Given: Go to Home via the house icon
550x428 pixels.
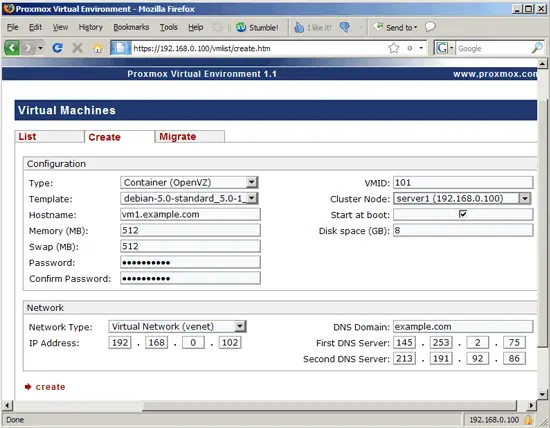Looking at the screenshot, I should click(98, 48).
